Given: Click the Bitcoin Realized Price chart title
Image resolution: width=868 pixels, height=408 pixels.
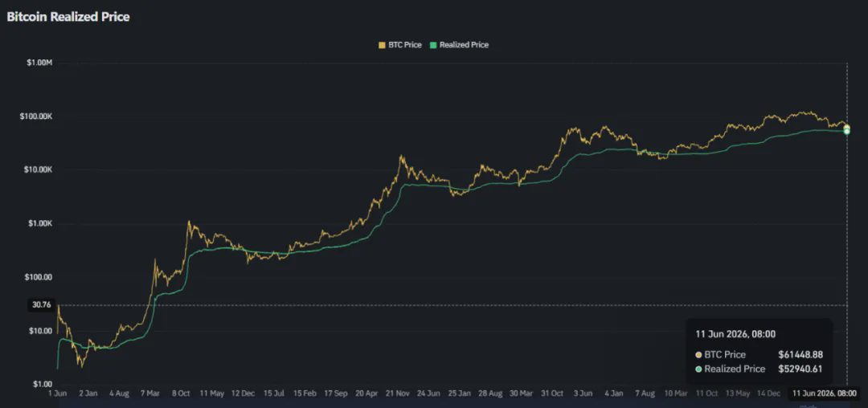Looking at the screenshot, I should click(x=68, y=17).
